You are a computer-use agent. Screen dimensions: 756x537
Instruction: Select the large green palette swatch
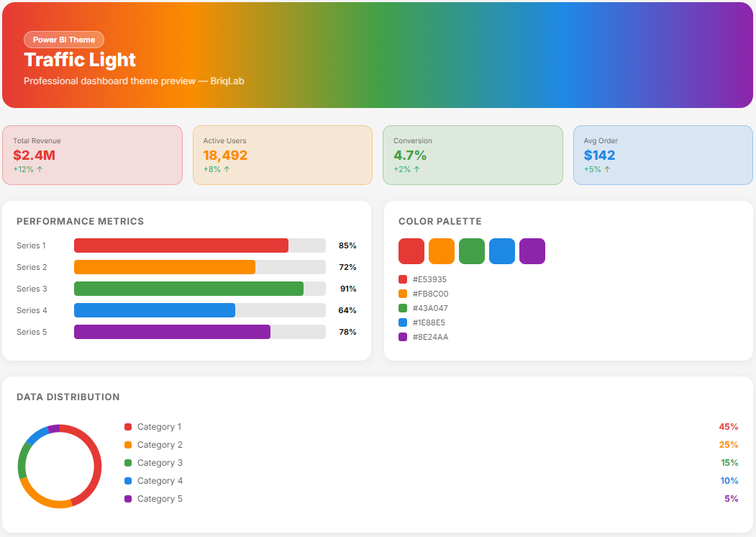coord(472,251)
